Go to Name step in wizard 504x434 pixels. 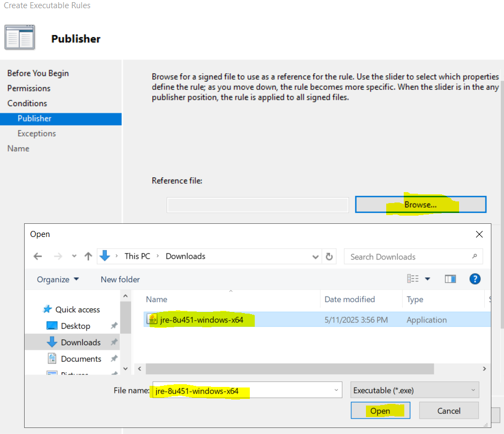(x=18, y=149)
